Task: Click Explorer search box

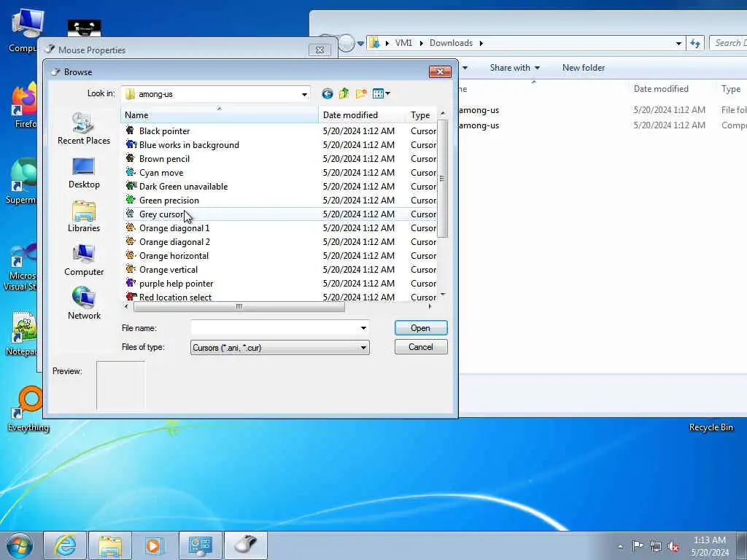Action: click(x=728, y=43)
